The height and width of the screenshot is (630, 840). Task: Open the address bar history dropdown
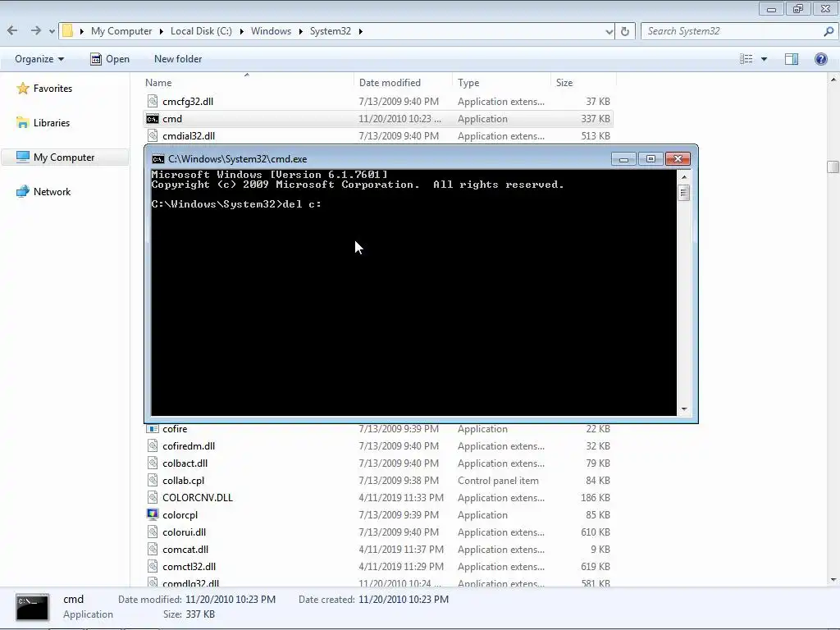tap(609, 31)
